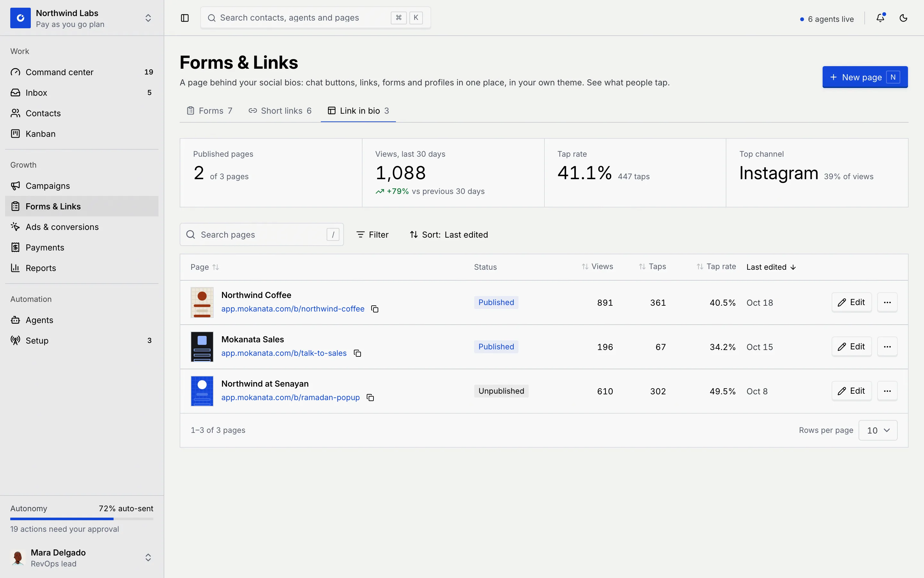924x578 pixels.
Task: Go to Inbox in sidebar
Action: [82, 92]
